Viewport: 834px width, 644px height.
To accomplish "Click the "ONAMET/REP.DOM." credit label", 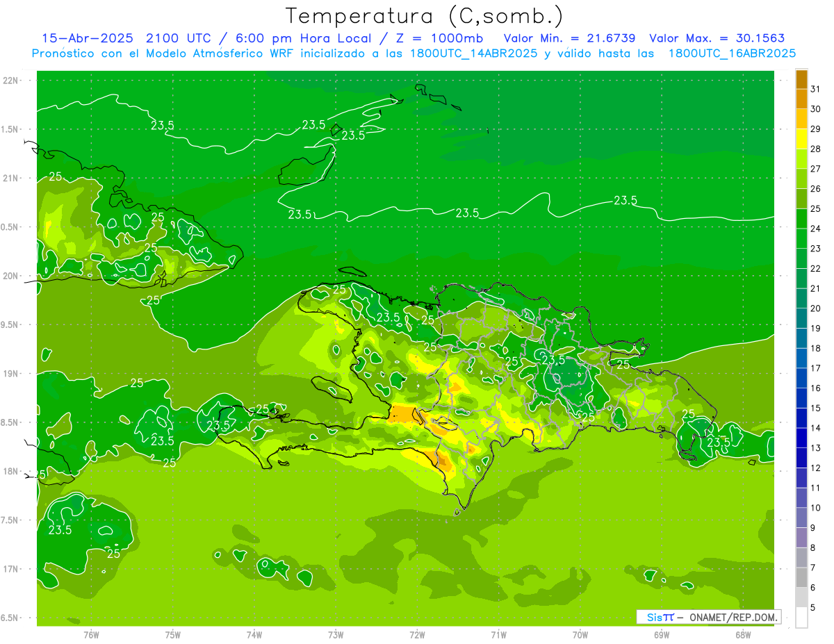I will click(x=733, y=617).
